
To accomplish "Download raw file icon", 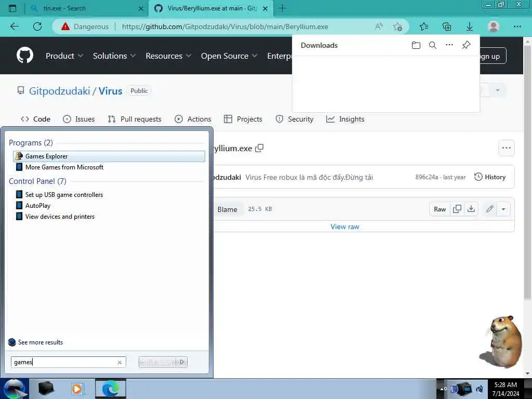I will (x=471, y=209).
